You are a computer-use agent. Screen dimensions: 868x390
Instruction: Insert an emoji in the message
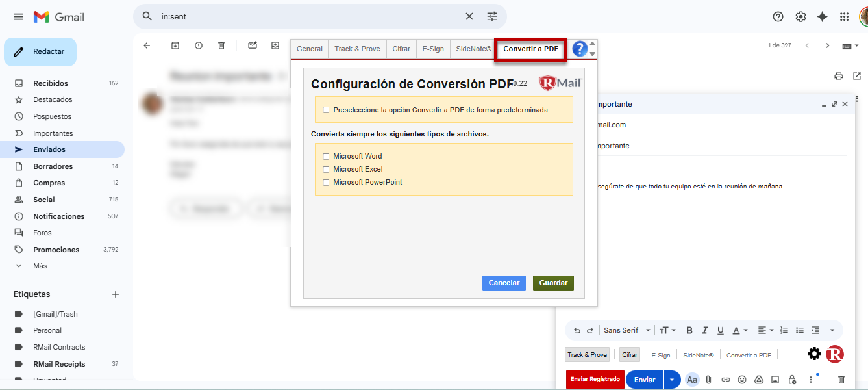742,380
